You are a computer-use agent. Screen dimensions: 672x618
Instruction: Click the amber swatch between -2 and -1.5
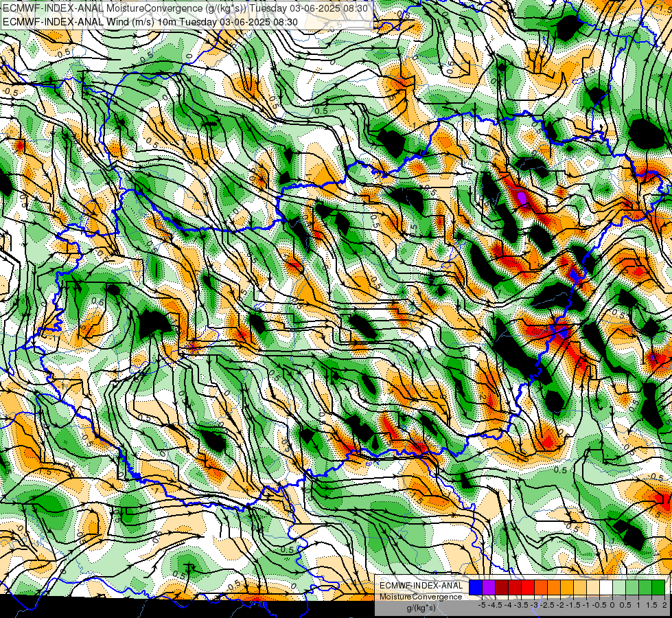[x=567, y=588]
